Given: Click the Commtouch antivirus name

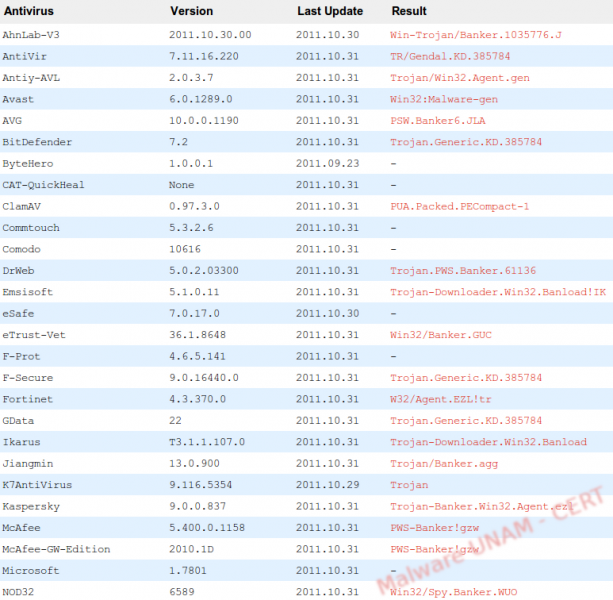Looking at the screenshot, I should pos(31,228).
